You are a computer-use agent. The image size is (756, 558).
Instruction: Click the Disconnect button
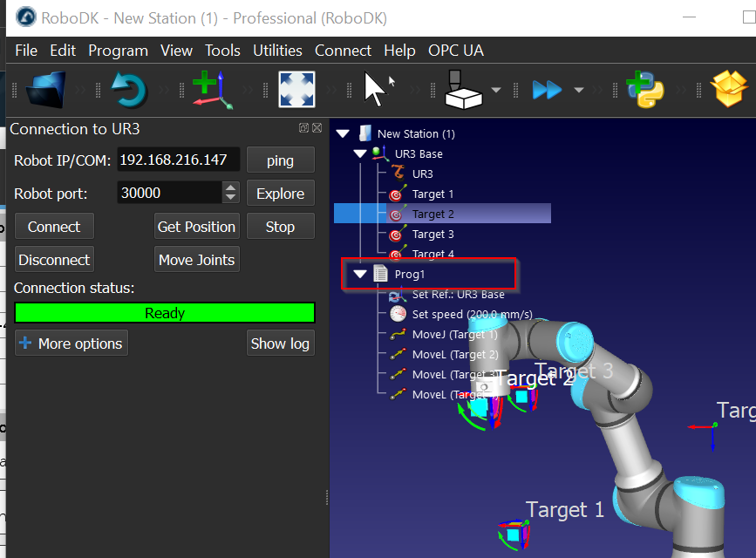tap(54, 260)
